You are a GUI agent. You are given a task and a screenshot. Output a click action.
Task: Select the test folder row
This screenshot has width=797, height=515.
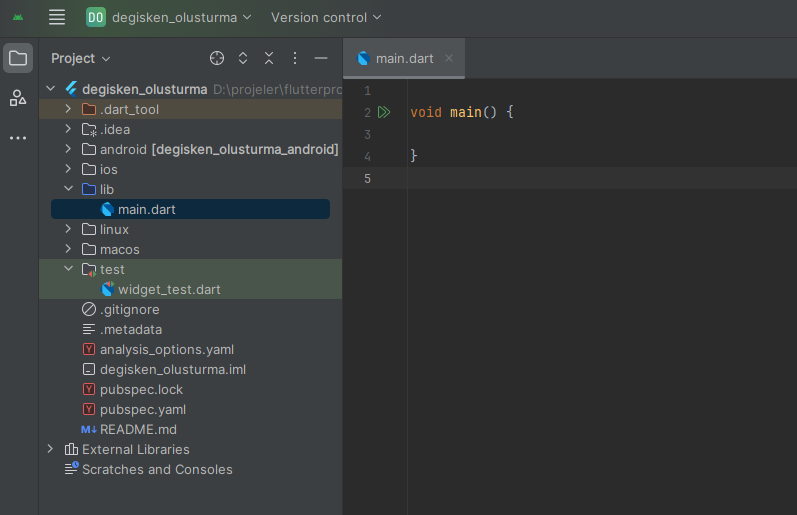click(190, 269)
